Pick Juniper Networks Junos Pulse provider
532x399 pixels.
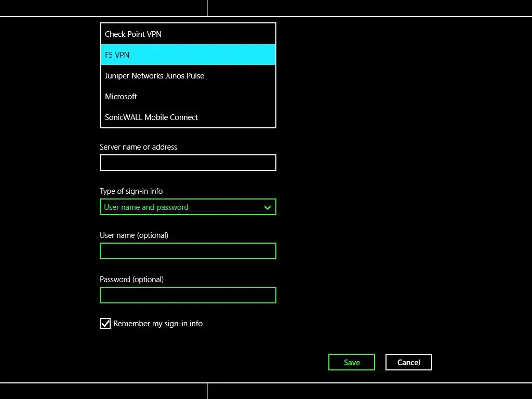coord(188,76)
